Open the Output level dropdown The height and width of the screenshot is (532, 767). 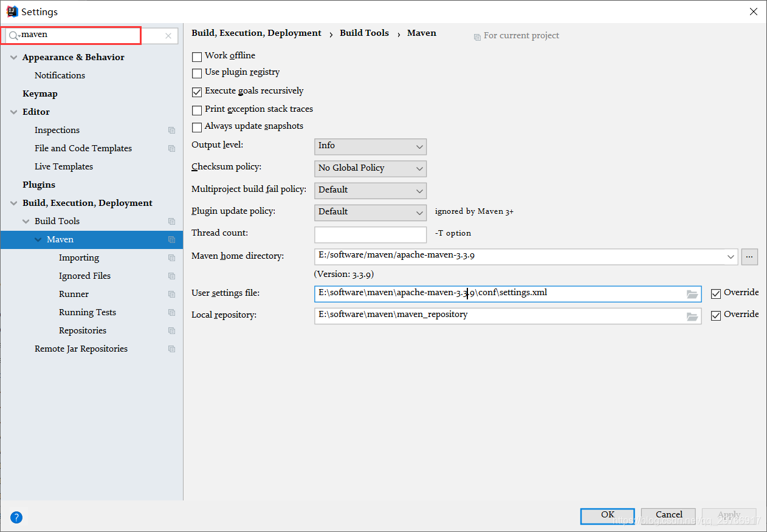point(370,146)
